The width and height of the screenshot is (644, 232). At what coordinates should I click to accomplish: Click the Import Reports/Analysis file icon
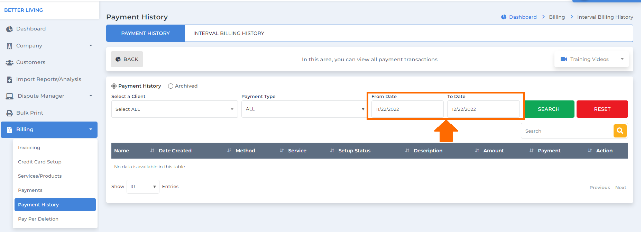pos(10,80)
